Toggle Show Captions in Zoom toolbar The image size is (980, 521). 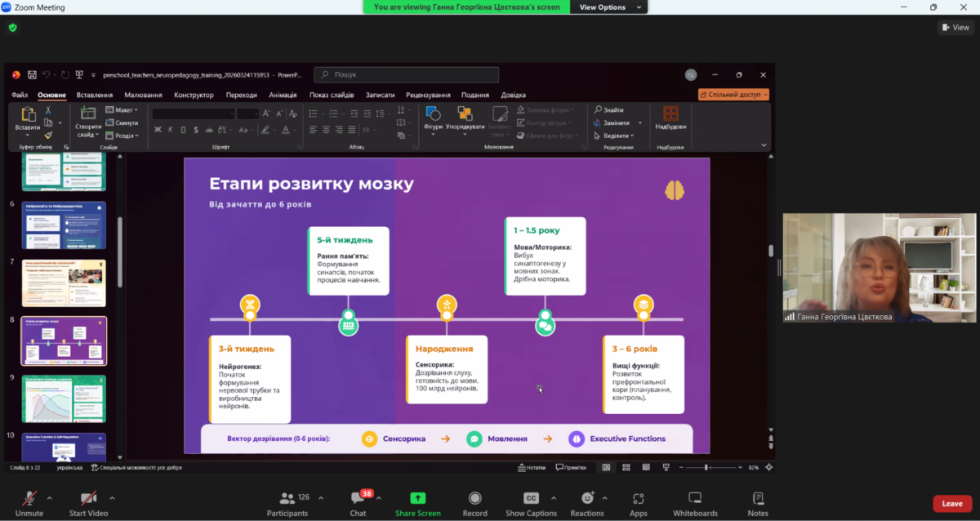tap(531, 498)
